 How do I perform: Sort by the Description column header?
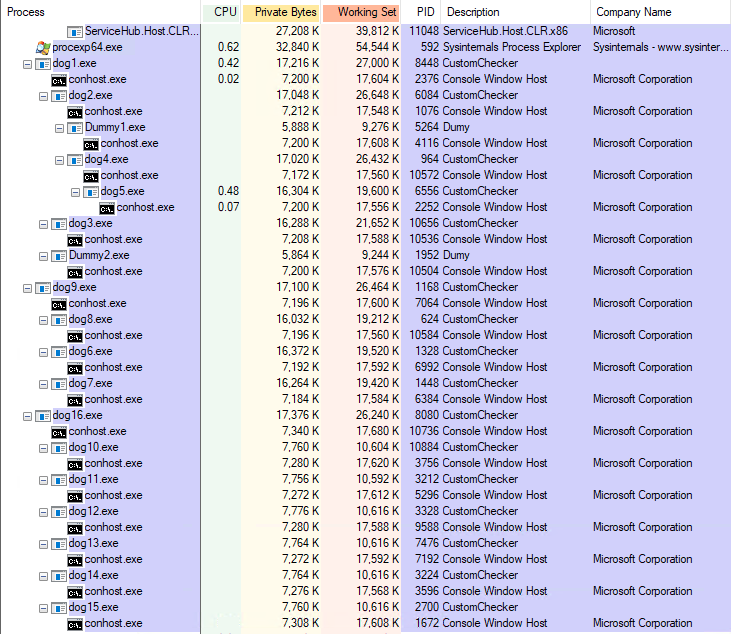516,12
